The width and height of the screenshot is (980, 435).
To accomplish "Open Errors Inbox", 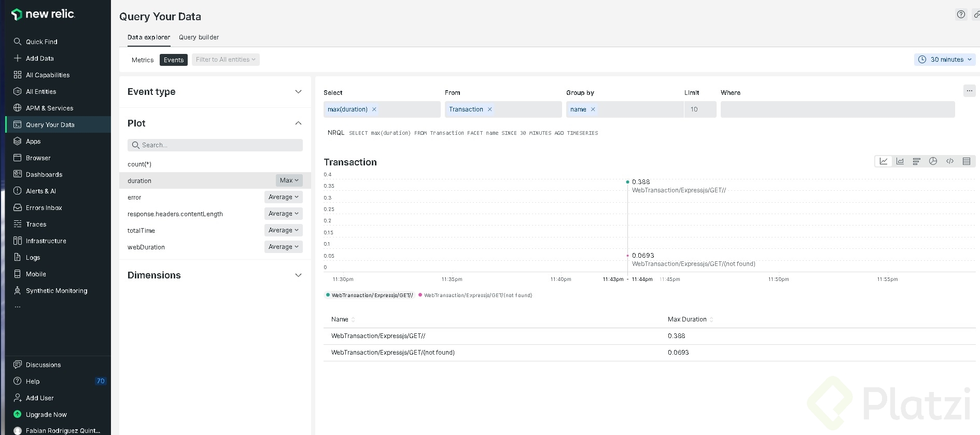I will [x=58, y=207].
